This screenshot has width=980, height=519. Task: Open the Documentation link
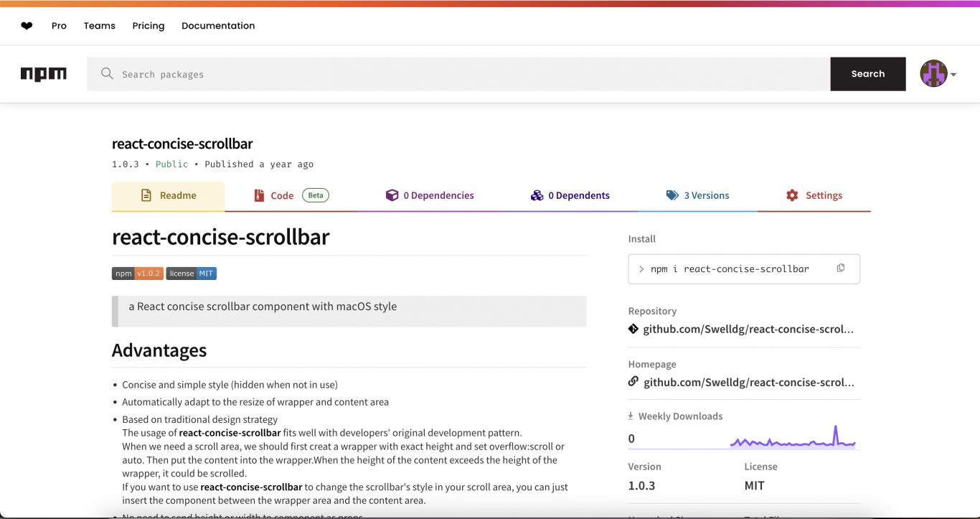click(x=218, y=26)
